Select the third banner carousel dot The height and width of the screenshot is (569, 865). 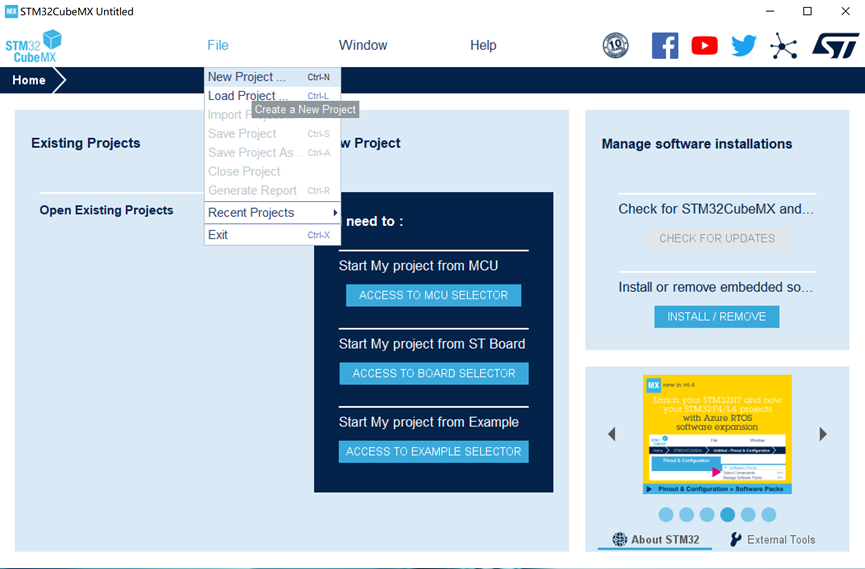pos(707,514)
